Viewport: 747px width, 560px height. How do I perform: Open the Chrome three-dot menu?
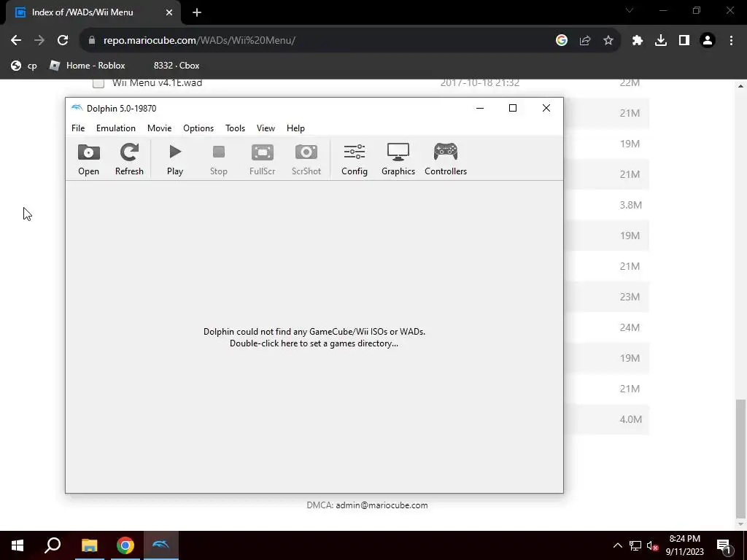point(731,41)
